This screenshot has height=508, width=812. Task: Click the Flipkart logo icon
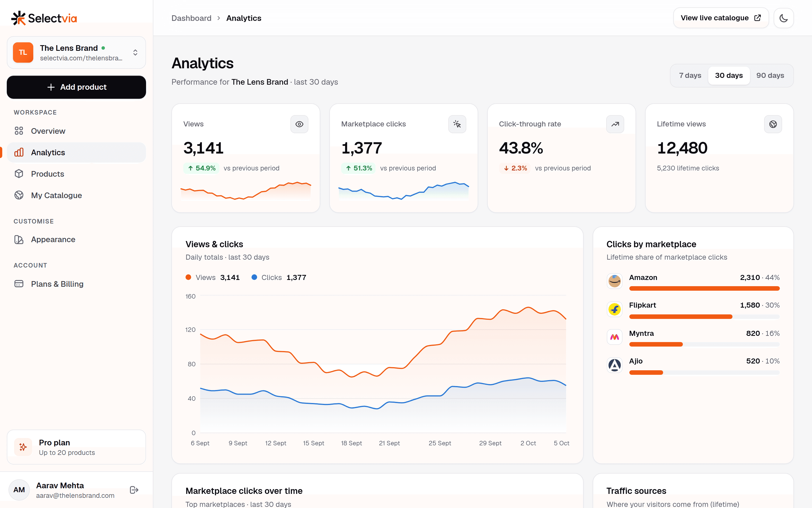[614, 309]
